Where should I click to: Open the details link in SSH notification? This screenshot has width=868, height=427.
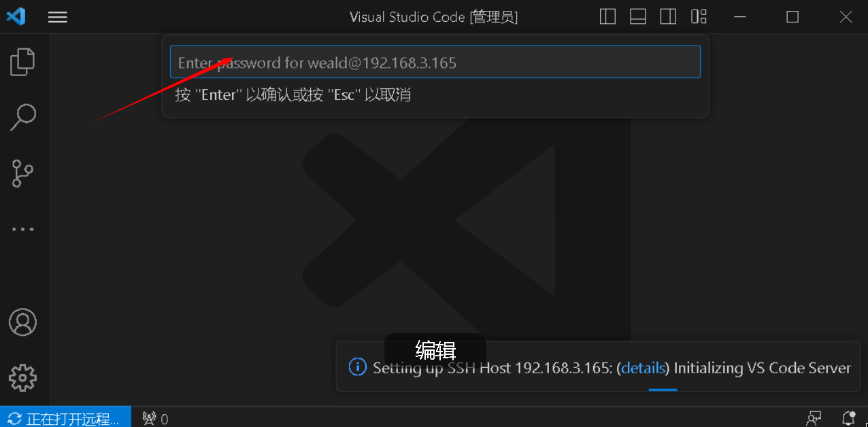coord(643,368)
